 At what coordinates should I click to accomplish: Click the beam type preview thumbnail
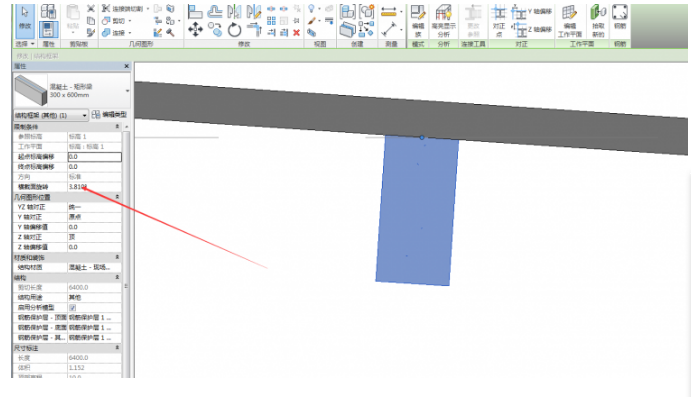click(30, 90)
